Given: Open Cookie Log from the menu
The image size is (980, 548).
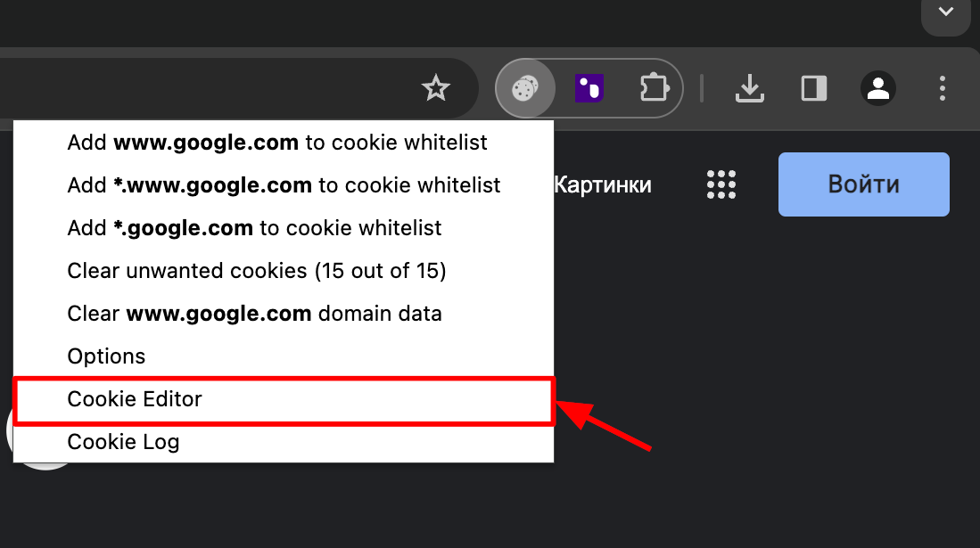Looking at the screenshot, I should tap(123, 442).
